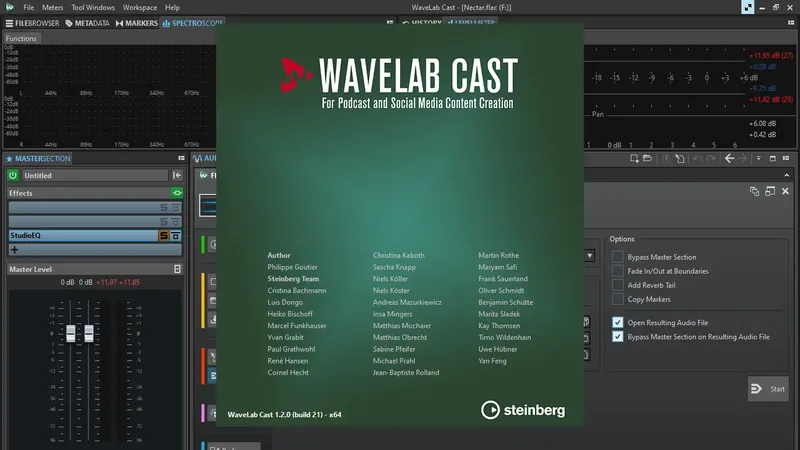Toggle the full screen icon in title bar

tap(747, 7)
